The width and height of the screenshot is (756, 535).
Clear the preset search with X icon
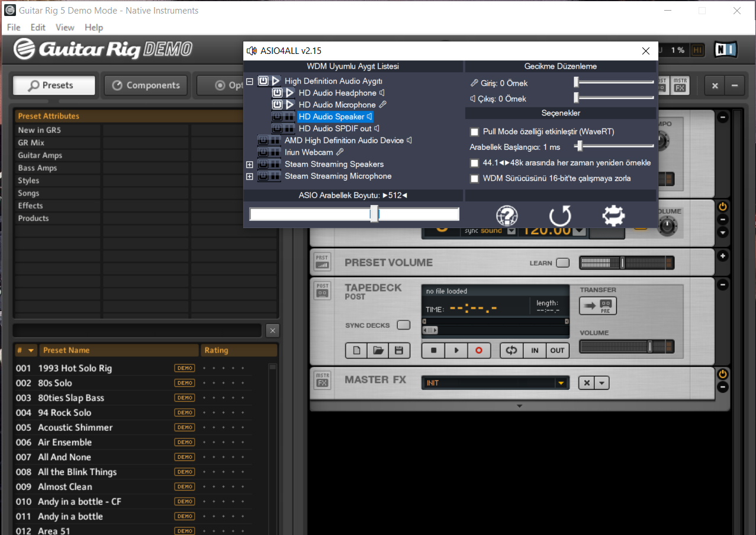[x=272, y=331]
